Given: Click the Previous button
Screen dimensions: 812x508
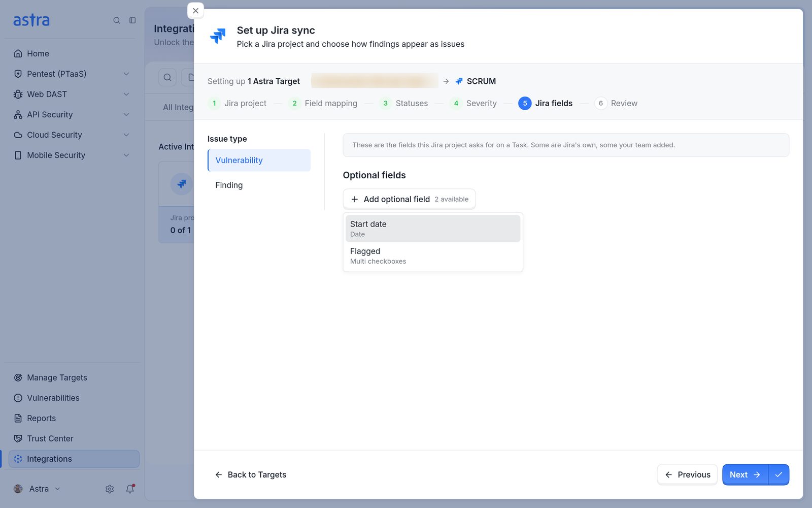Looking at the screenshot, I should pyautogui.click(x=687, y=474).
